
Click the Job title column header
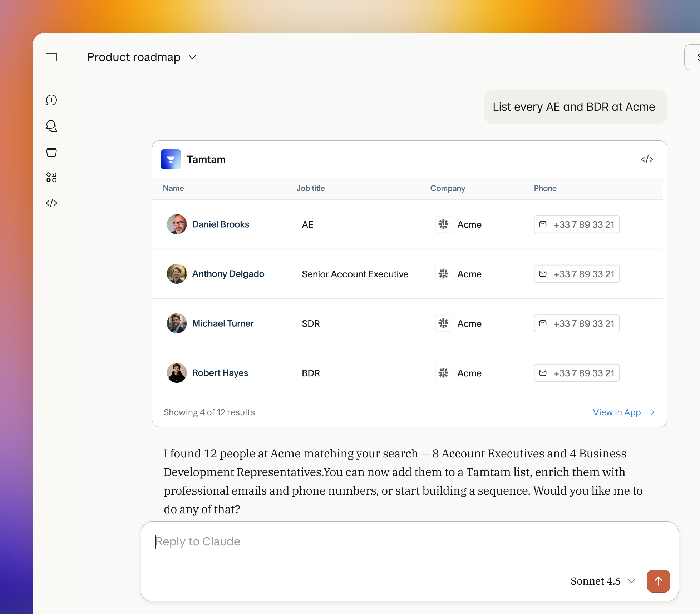pos(311,188)
